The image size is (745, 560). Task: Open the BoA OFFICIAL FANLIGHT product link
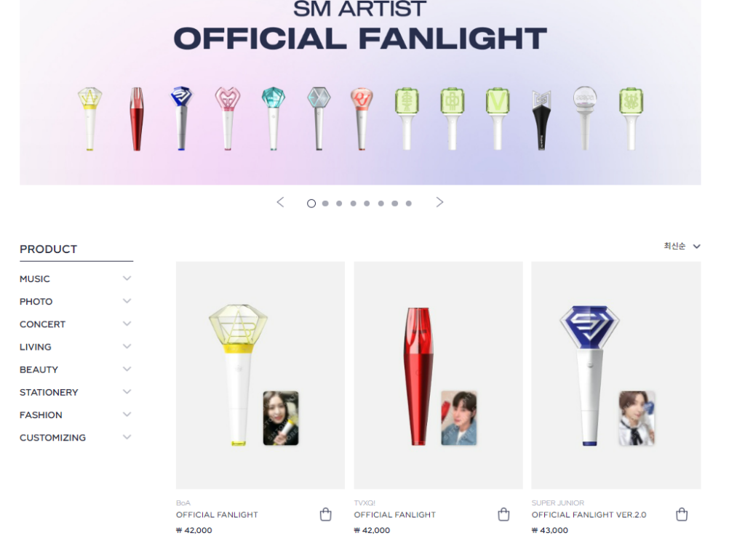tap(217, 515)
